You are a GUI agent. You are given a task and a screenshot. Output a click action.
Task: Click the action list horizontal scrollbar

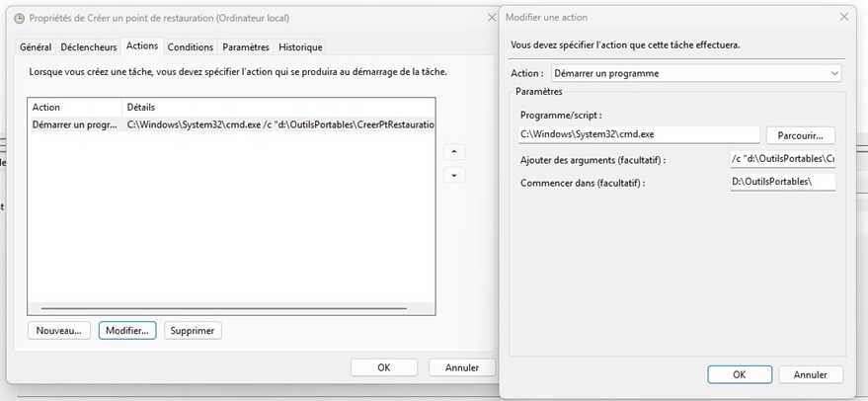coord(223,309)
